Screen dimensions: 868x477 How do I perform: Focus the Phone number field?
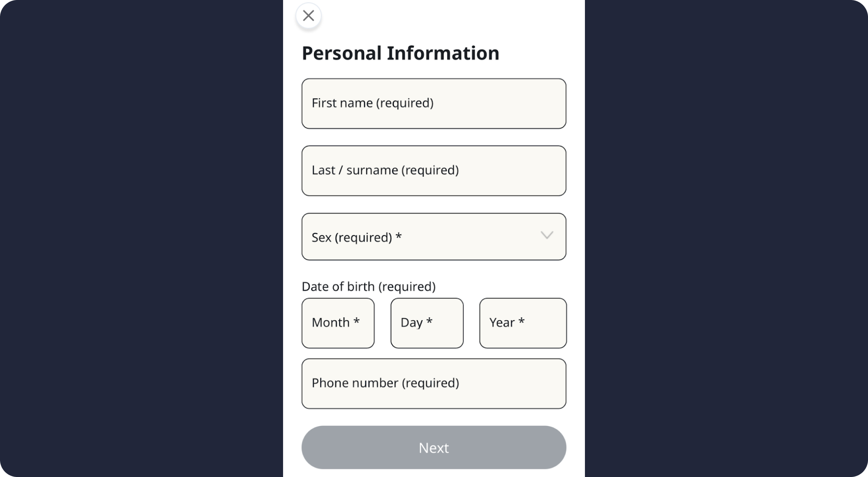(x=433, y=383)
